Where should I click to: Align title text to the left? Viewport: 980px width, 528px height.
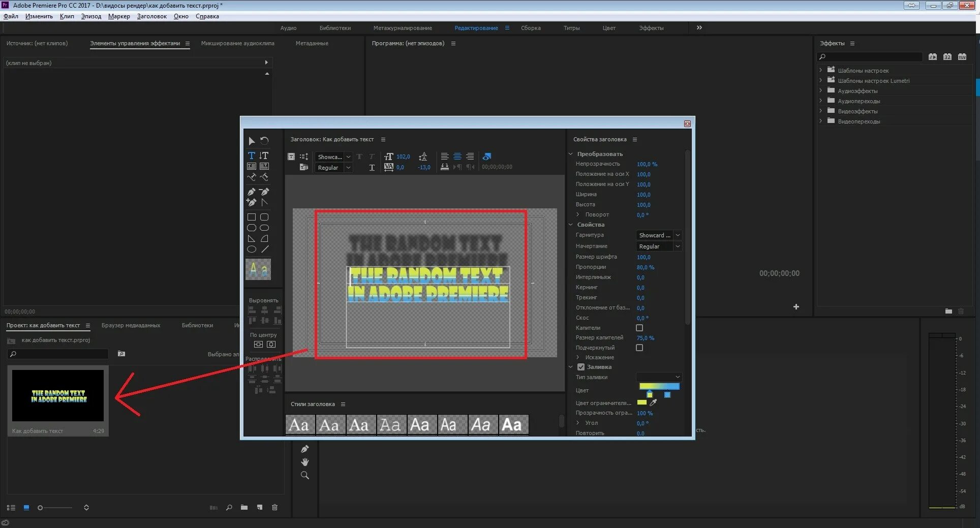(445, 157)
